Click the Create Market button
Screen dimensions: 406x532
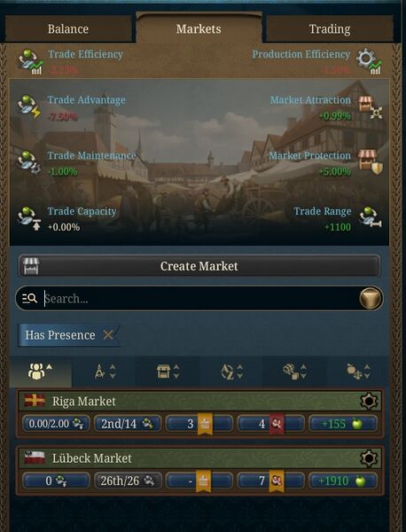pyautogui.click(x=199, y=266)
